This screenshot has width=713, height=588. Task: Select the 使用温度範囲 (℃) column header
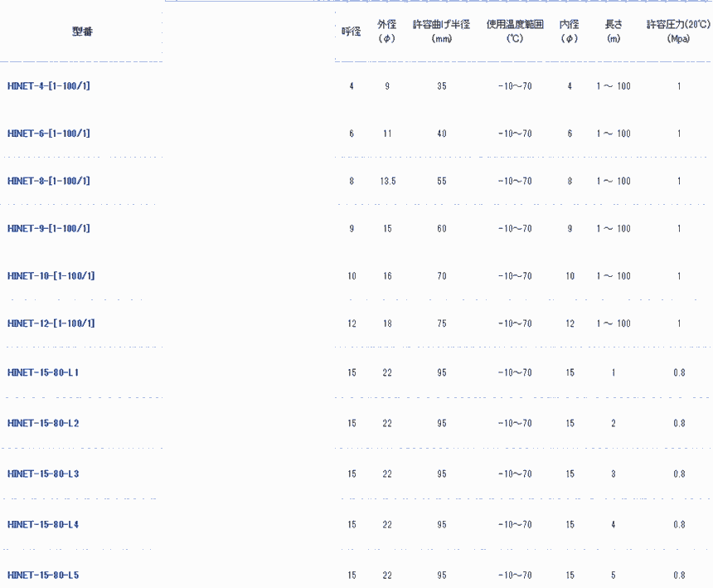[x=515, y=32]
